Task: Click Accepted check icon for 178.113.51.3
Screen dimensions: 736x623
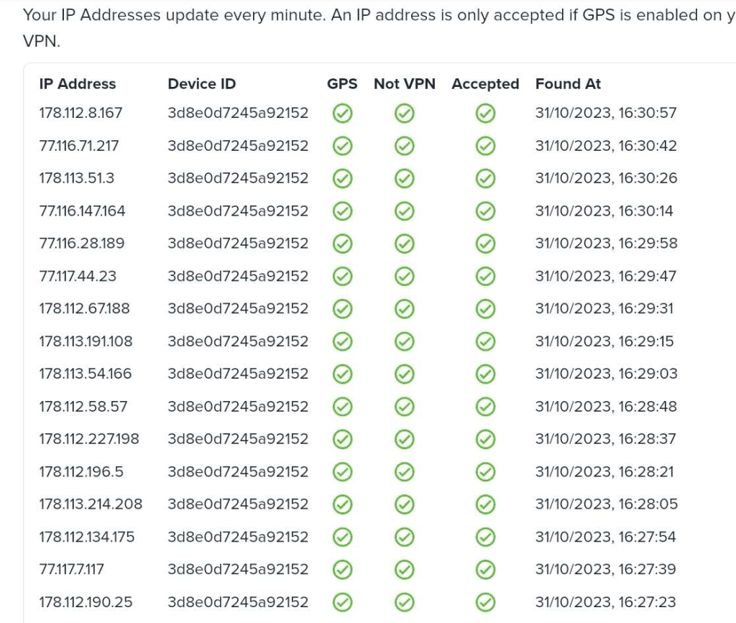Action: click(485, 179)
